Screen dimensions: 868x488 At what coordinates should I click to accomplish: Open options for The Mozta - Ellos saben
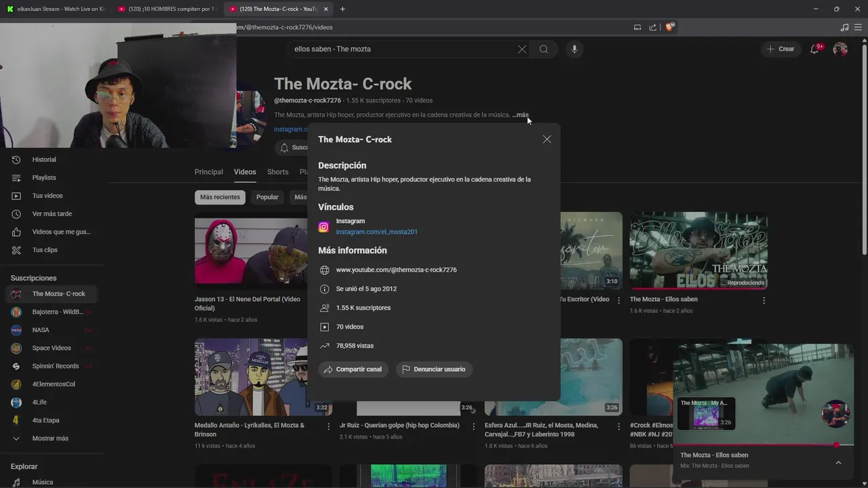764,300
